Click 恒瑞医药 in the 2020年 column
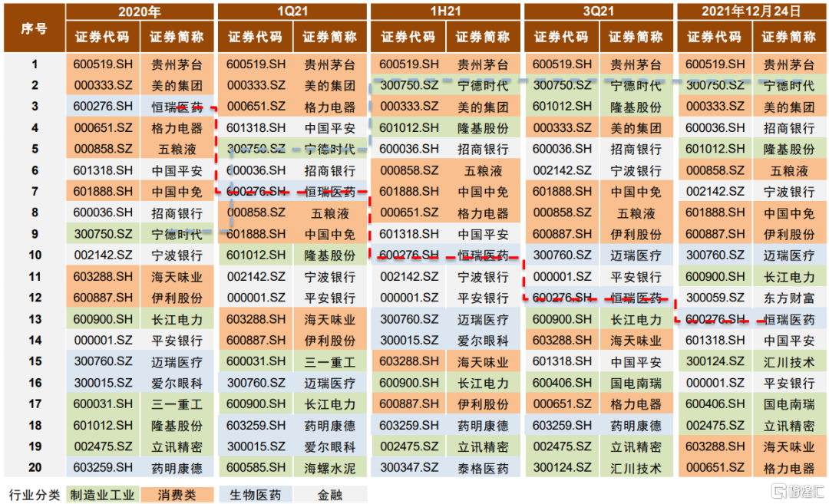The image size is (829, 504). (177, 107)
